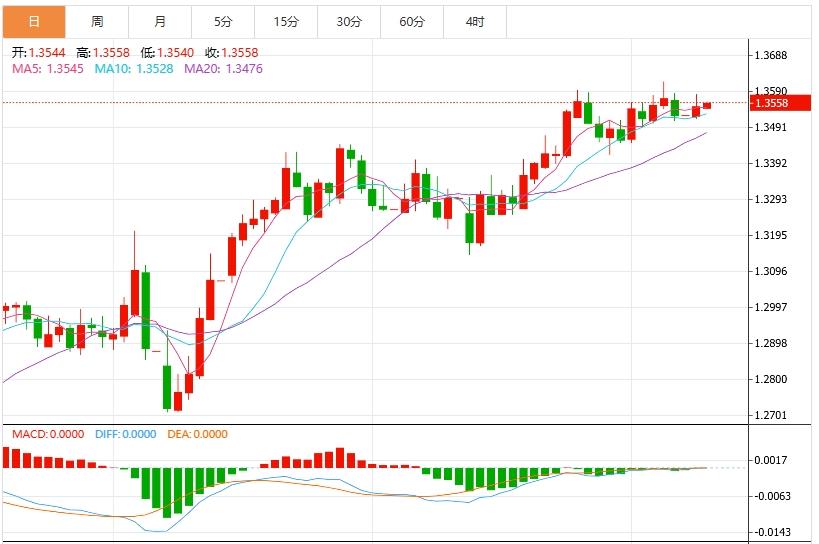Select the 15分 interval tab

point(286,21)
